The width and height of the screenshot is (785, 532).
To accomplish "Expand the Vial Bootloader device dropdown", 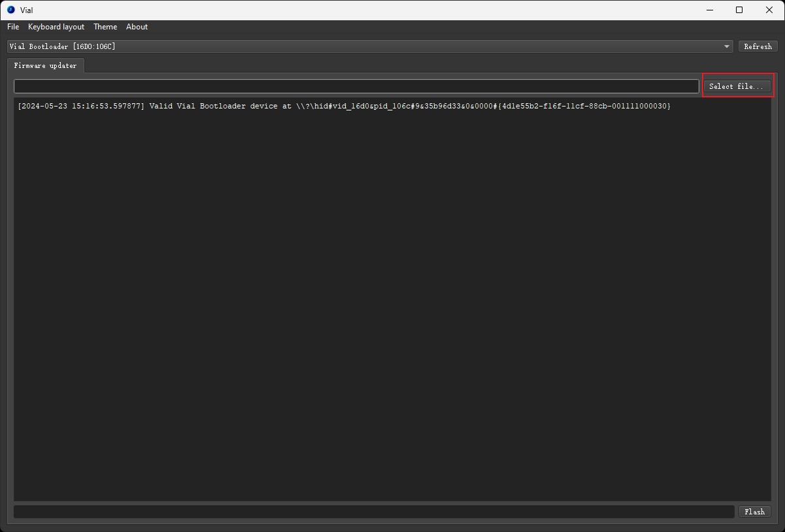I will coord(370,46).
